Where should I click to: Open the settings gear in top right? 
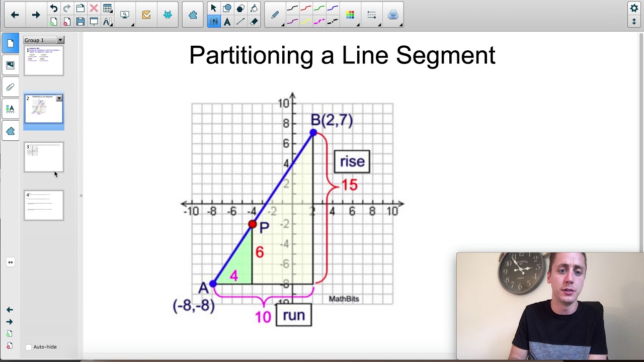634,8
